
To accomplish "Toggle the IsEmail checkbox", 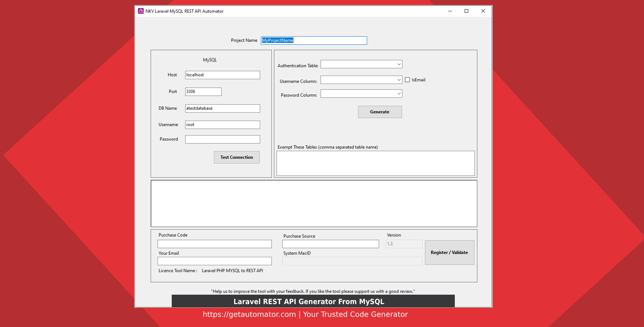I will pos(408,80).
